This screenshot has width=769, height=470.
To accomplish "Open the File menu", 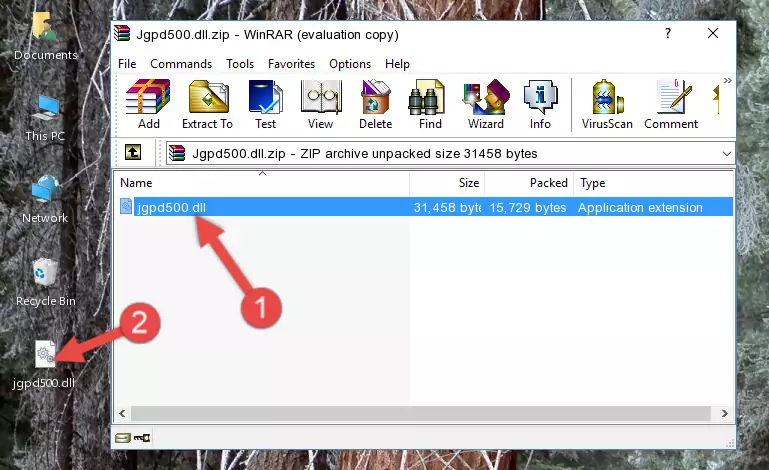I will 127,64.
